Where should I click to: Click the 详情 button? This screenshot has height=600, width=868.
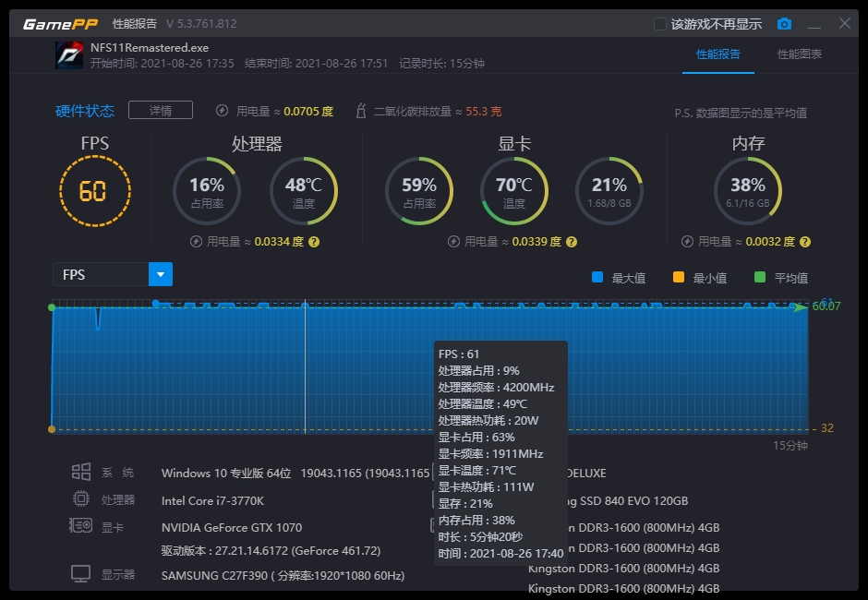coord(161,110)
